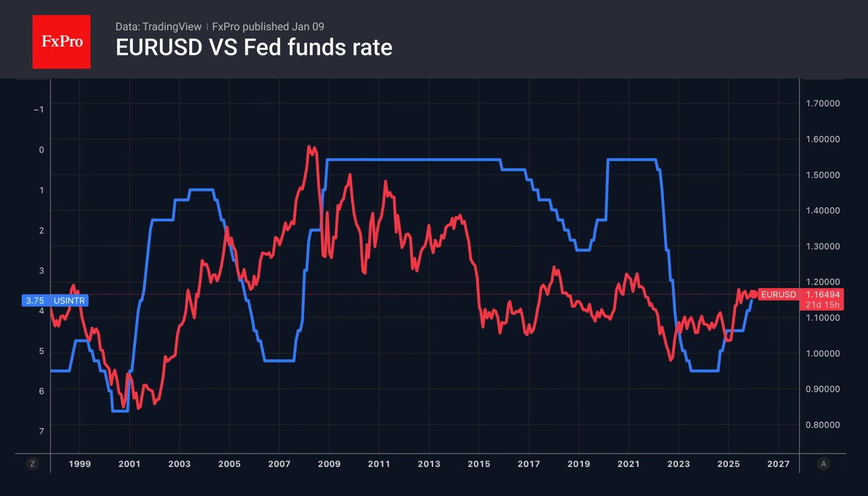Click the 21d 15h countdown label
This screenshot has height=496, width=868.
pyautogui.click(x=823, y=305)
